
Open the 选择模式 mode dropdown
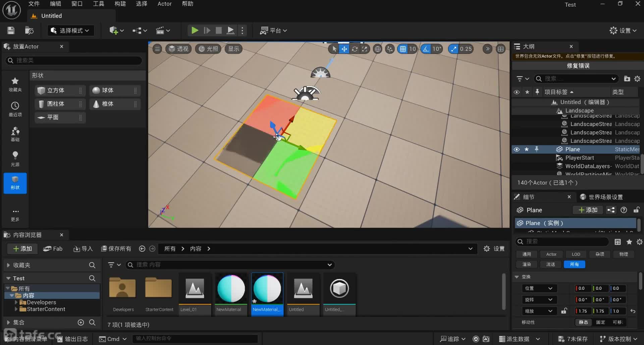click(70, 31)
